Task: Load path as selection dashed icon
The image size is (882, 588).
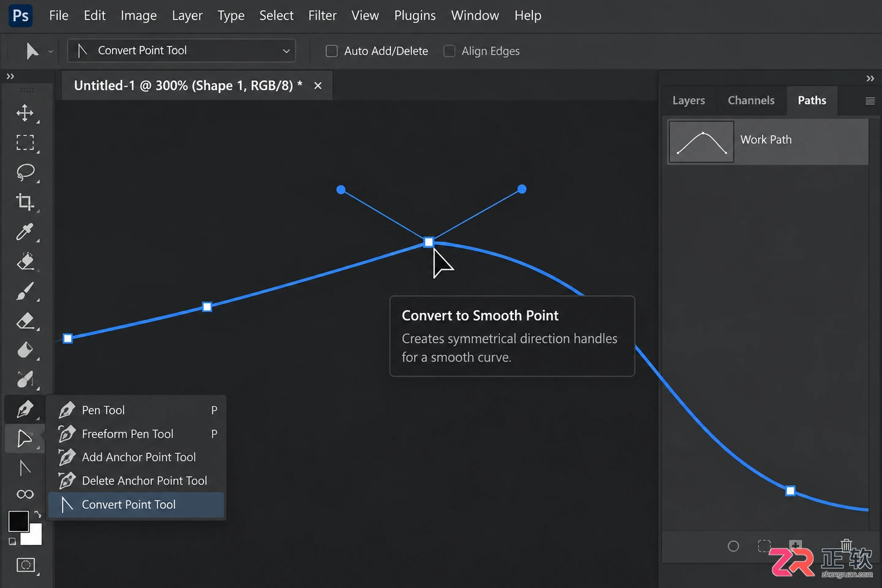Action: 764,546
